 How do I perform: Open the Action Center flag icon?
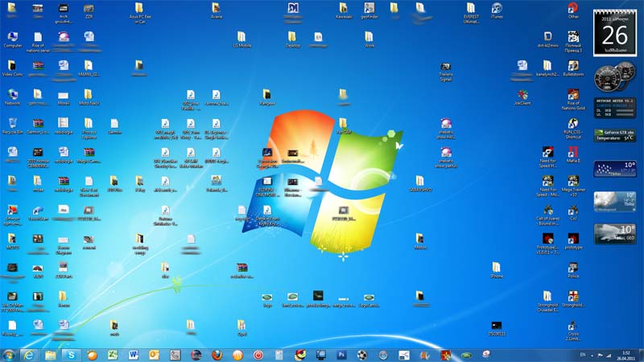(x=600, y=356)
